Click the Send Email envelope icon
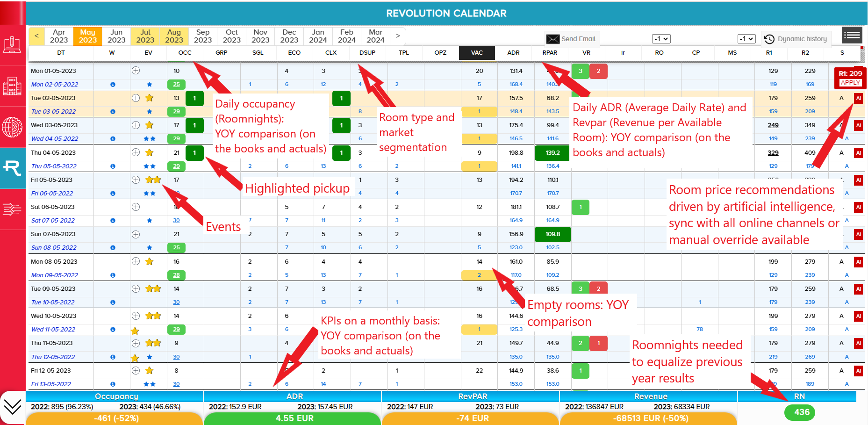Viewport: 868px width, 425px height. [x=553, y=39]
